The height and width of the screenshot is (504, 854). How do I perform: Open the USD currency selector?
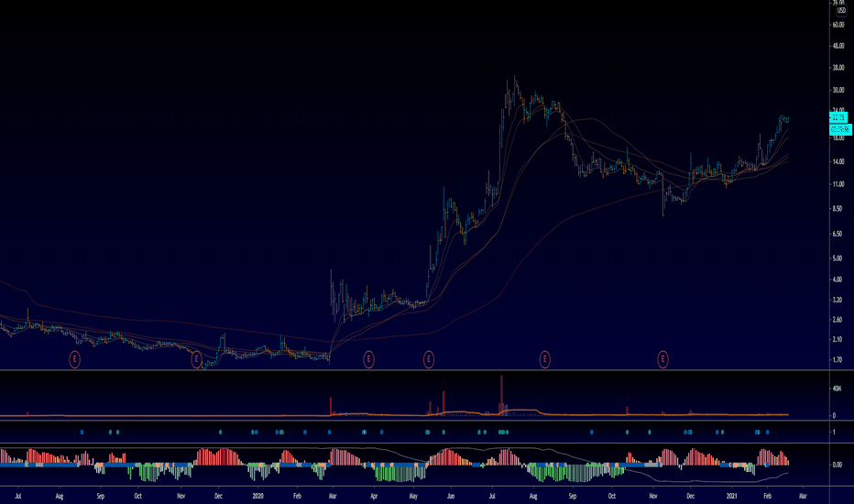click(841, 11)
